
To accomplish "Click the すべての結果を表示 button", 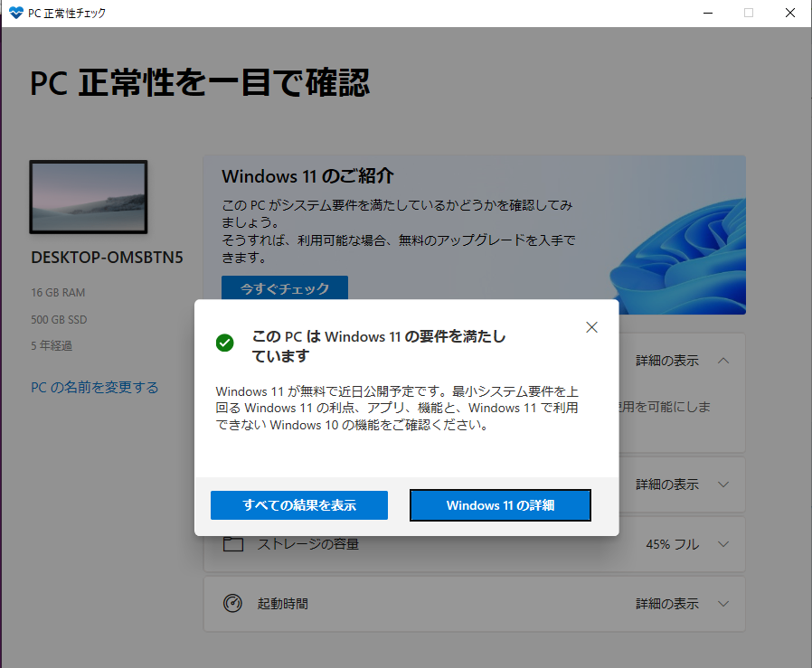I will pyautogui.click(x=298, y=505).
